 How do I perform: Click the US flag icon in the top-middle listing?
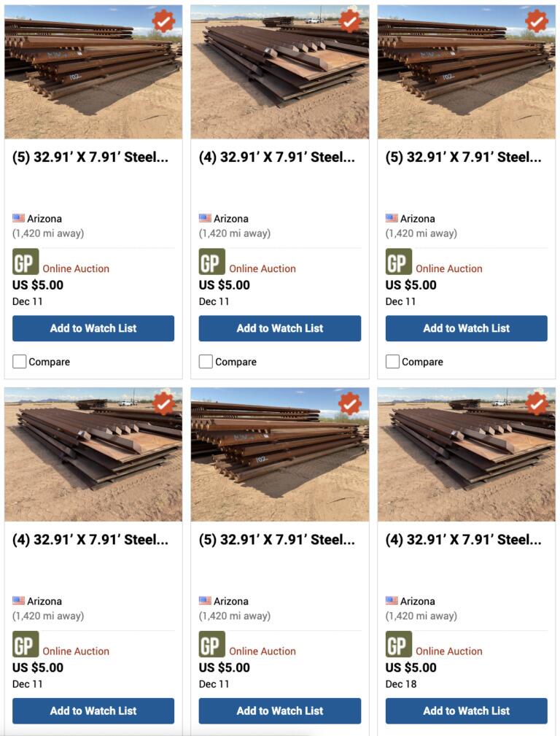(x=205, y=218)
